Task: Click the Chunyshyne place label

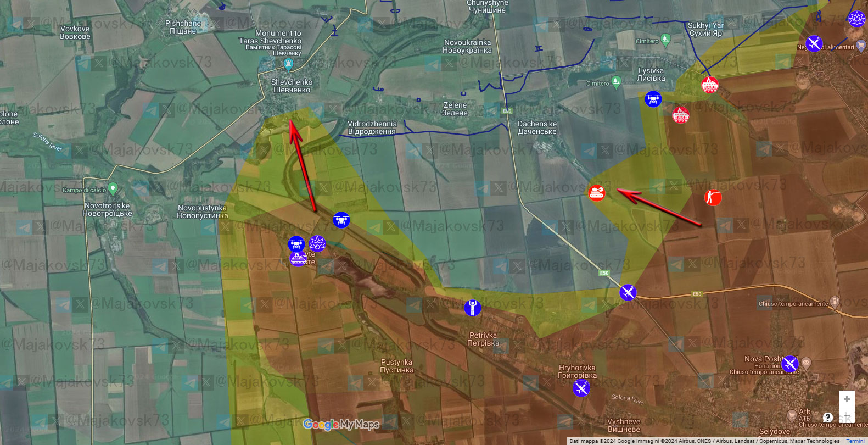Action: tap(486, 6)
